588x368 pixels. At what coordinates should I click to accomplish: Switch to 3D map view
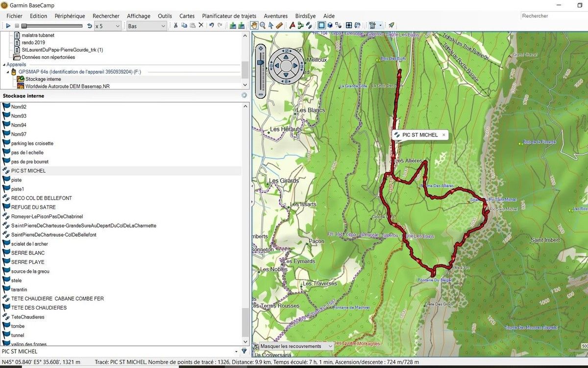[330, 26]
